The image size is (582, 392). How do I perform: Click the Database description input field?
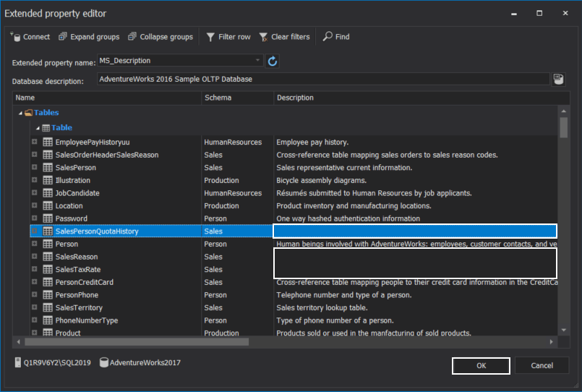[323, 79]
